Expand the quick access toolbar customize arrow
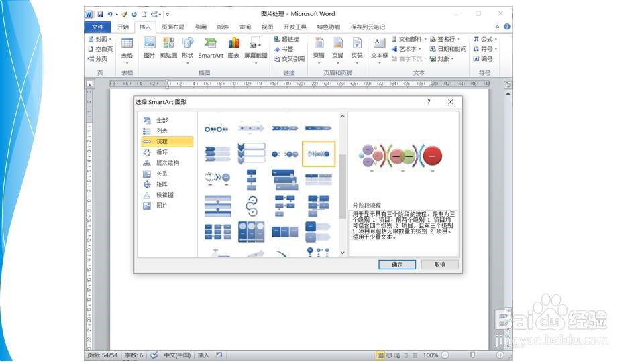 pyautogui.click(x=168, y=14)
